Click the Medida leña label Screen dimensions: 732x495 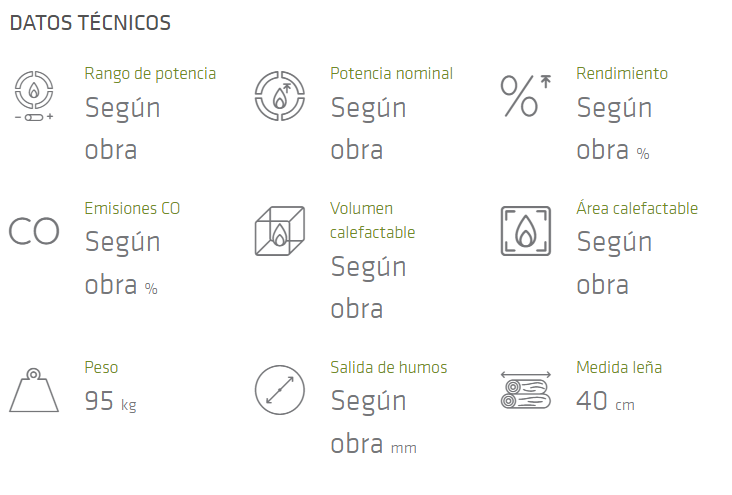[x=619, y=368]
